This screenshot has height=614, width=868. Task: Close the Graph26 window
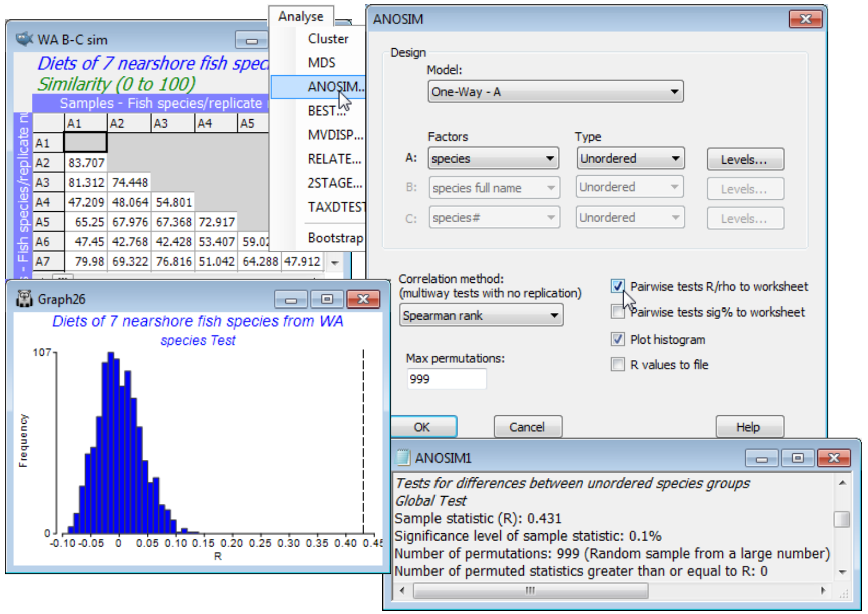click(x=363, y=299)
